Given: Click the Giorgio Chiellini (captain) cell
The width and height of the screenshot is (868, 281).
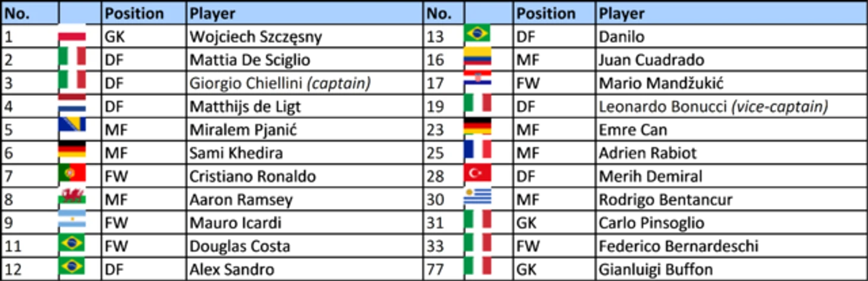Looking at the screenshot, I should (304, 83).
